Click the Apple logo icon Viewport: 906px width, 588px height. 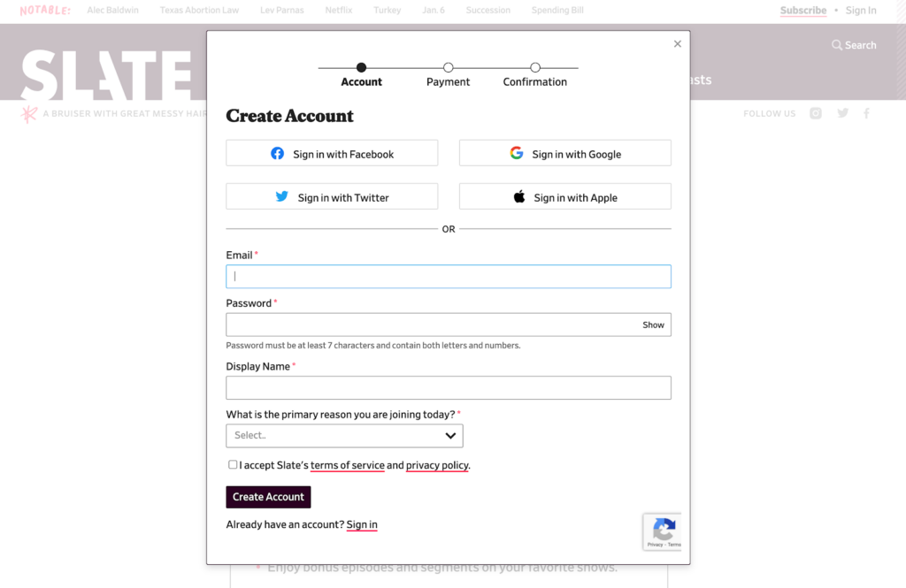tap(519, 197)
